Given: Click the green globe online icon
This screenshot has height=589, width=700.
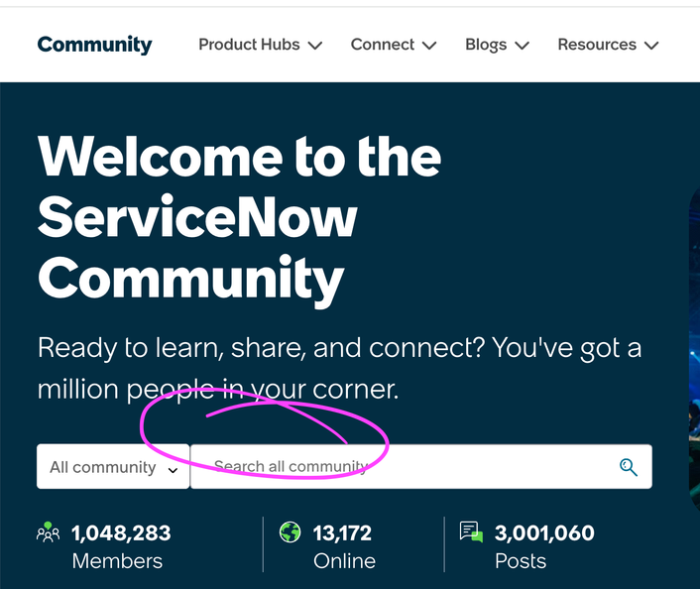Looking at the screenshot, I should pyautogui.click(x=291, y=532).
